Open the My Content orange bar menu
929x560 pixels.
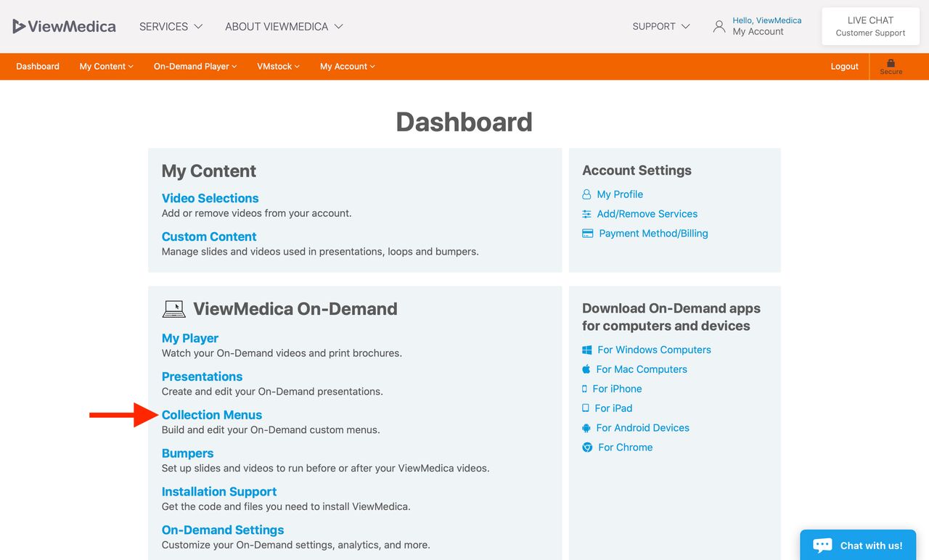107,67
